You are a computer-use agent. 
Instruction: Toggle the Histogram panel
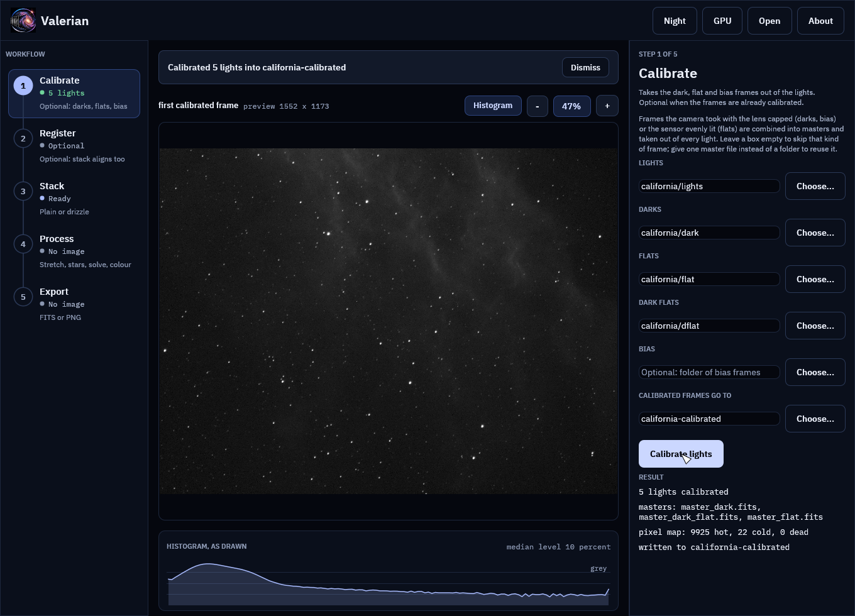(x=493, y=106)
